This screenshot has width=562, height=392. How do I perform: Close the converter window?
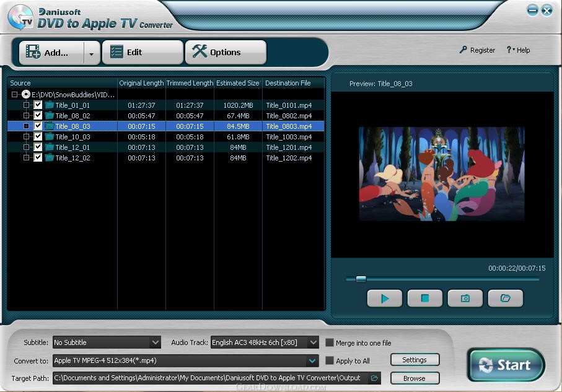point(547,10)
